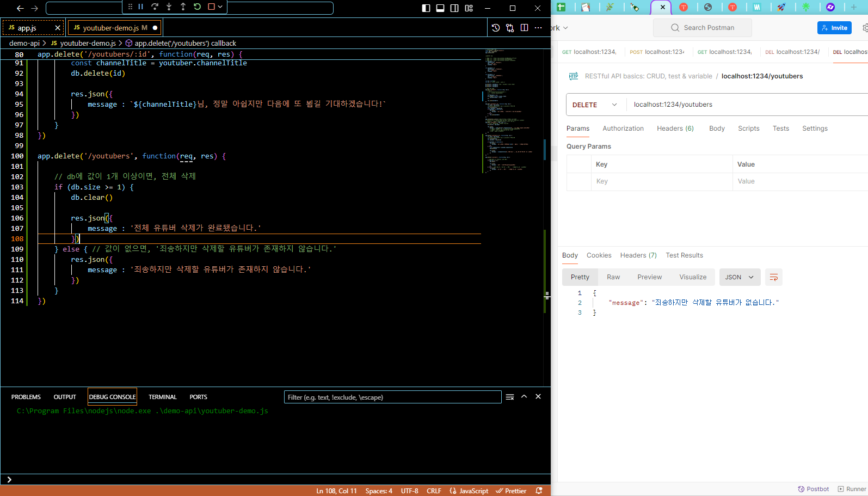The height and width of the screenshot is (496, 868).
Task: Go back in VS Code navigation history
Action: click(x=20, y=8)
